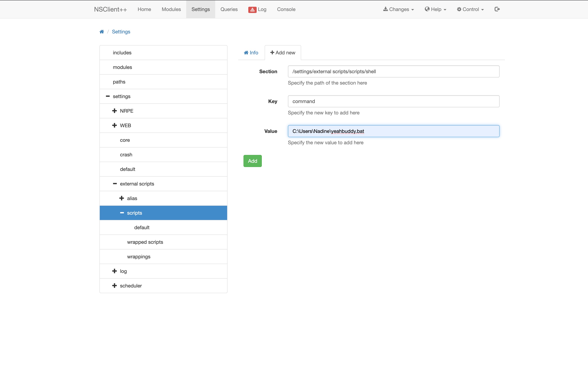Click the green Add button
Image resolution: width=588 pixels, height=366 pixels.
pyautogui.click(x=252, y=161)
